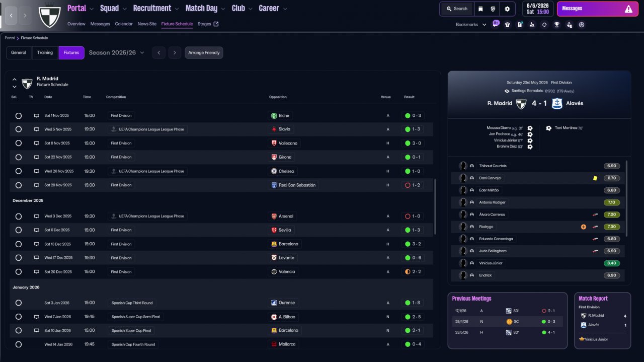Viewport: 644px width, 362px height.
Task: Click the fixture list scrollbar
Action: (435, 206)
